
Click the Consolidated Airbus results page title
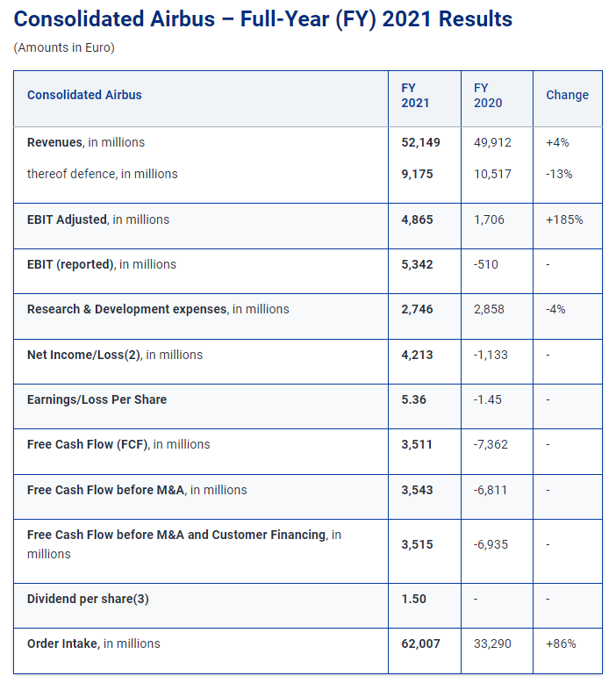[263, 19]
